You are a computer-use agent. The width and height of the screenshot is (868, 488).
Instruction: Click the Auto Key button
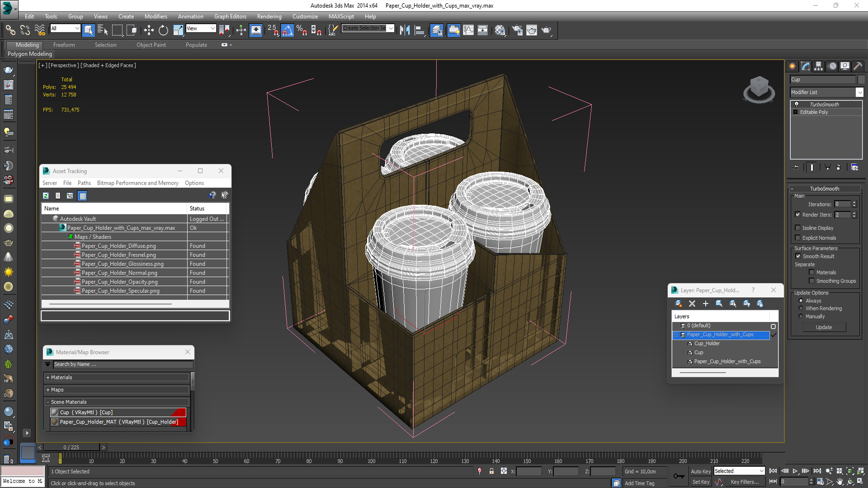click(700, 471)
